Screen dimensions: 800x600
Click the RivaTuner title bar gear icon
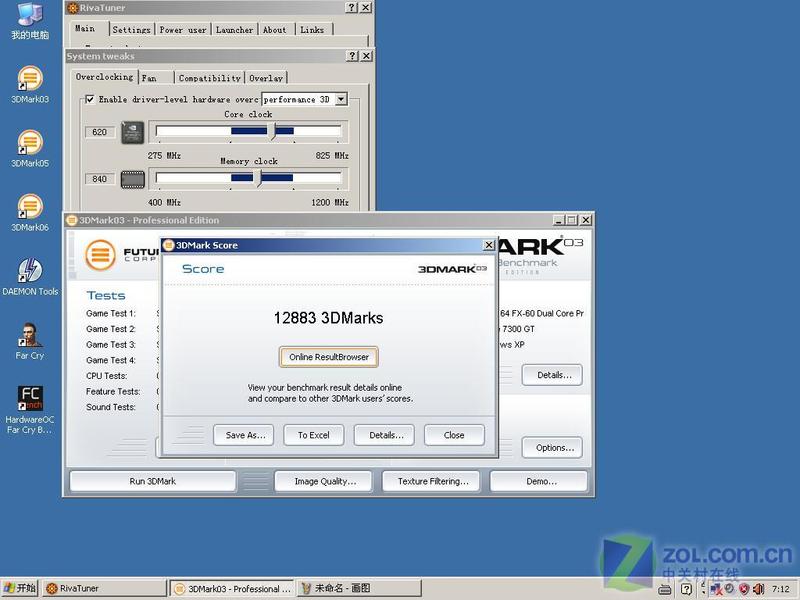[73, 8]
